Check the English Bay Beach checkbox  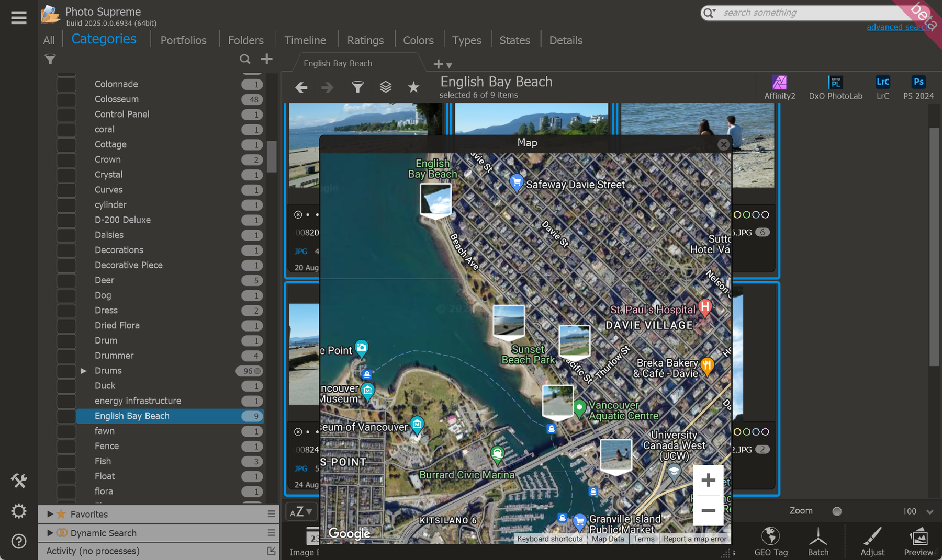[66, 416]
